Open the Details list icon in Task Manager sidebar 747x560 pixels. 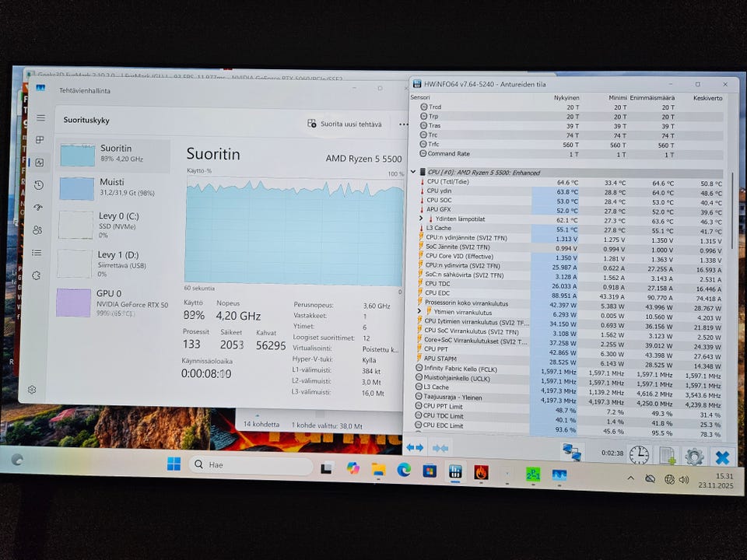[x=37, y=253]
